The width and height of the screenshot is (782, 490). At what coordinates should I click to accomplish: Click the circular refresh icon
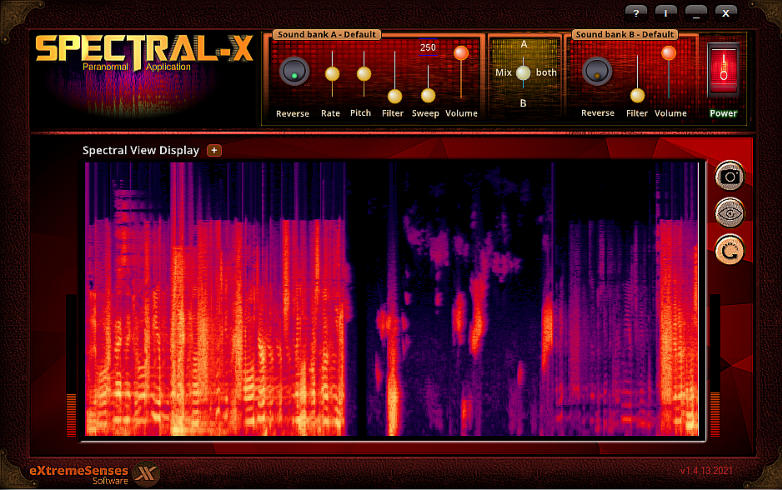point(730,251)
